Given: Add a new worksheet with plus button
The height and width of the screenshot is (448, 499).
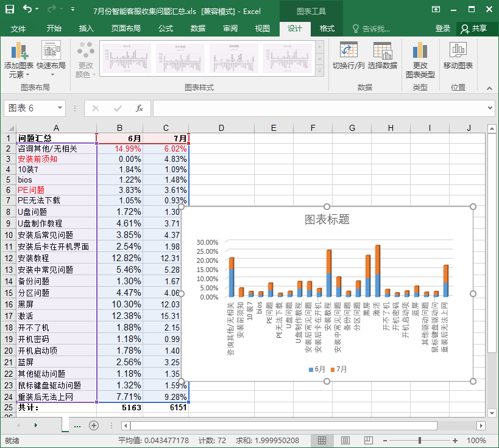Looking at the screenshot, I should click(94, 425).
